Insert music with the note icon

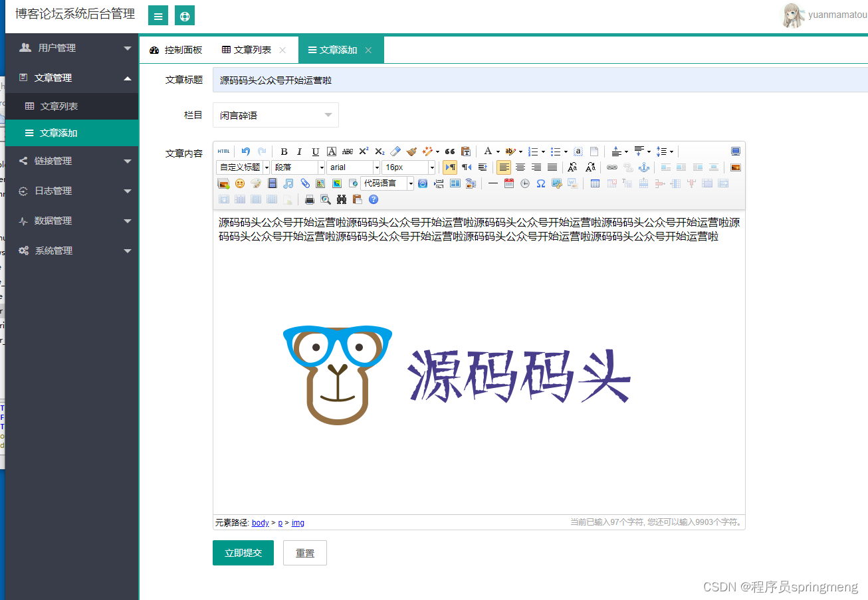[x=288, y=183]
